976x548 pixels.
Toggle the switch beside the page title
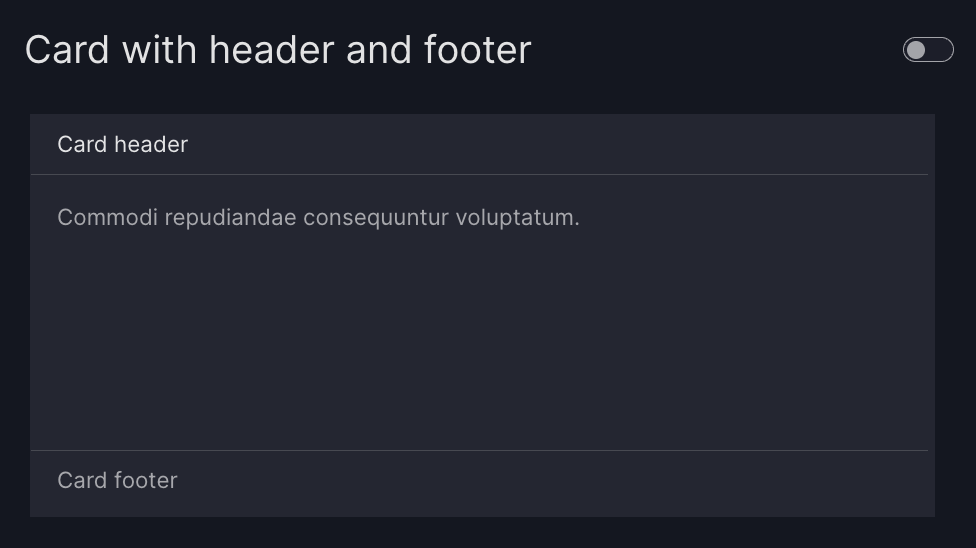tap(928, 50)
